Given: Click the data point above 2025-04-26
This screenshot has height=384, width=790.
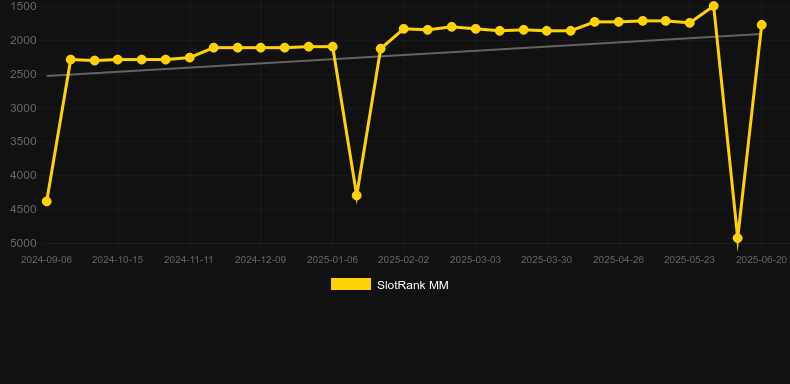Looking at the screenshot, I should tap(618, 22).
